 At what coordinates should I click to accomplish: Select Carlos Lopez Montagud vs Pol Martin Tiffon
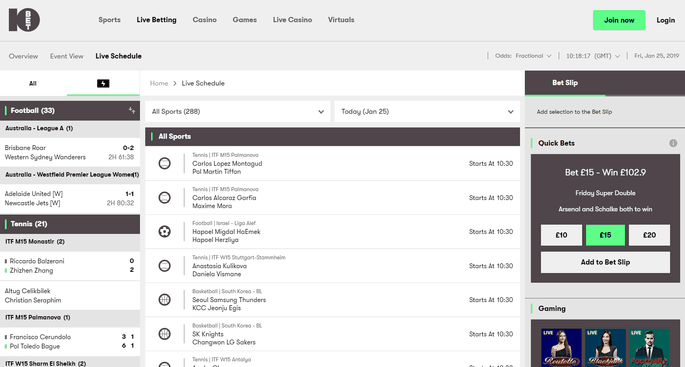332,163
